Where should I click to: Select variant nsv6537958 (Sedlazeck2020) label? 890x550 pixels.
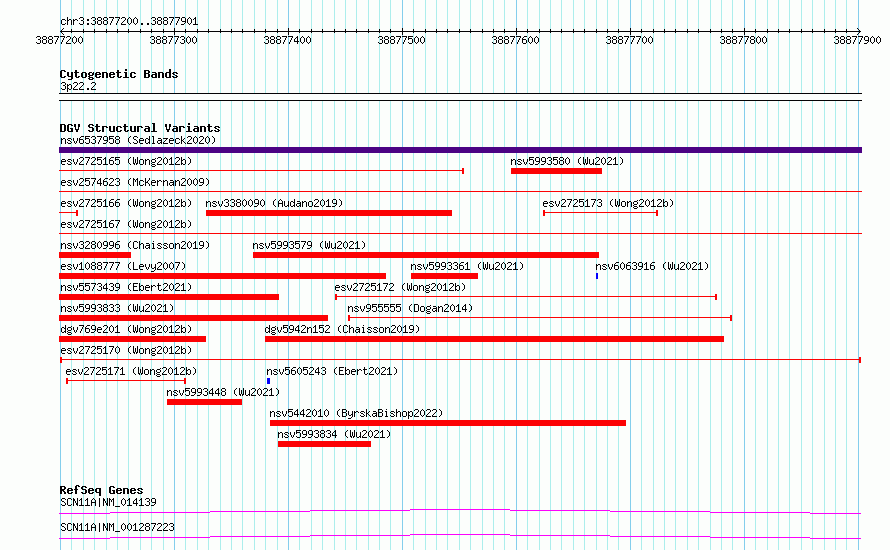(138, 140)
